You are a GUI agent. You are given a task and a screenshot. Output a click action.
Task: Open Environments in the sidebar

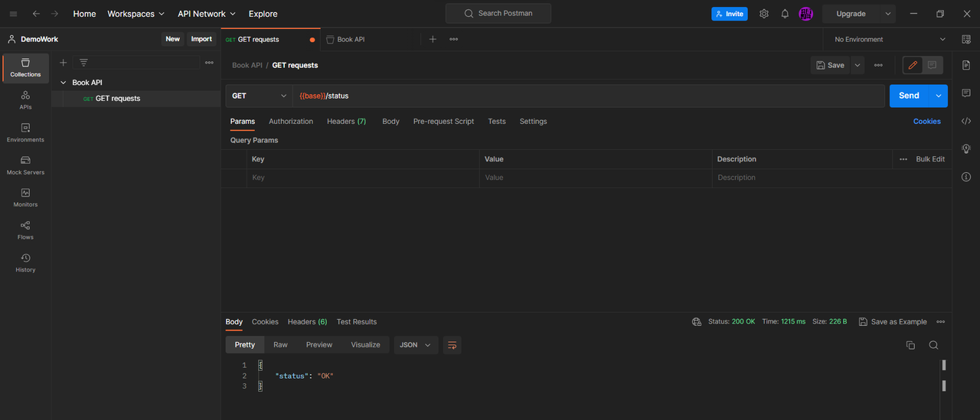point(25,133)
